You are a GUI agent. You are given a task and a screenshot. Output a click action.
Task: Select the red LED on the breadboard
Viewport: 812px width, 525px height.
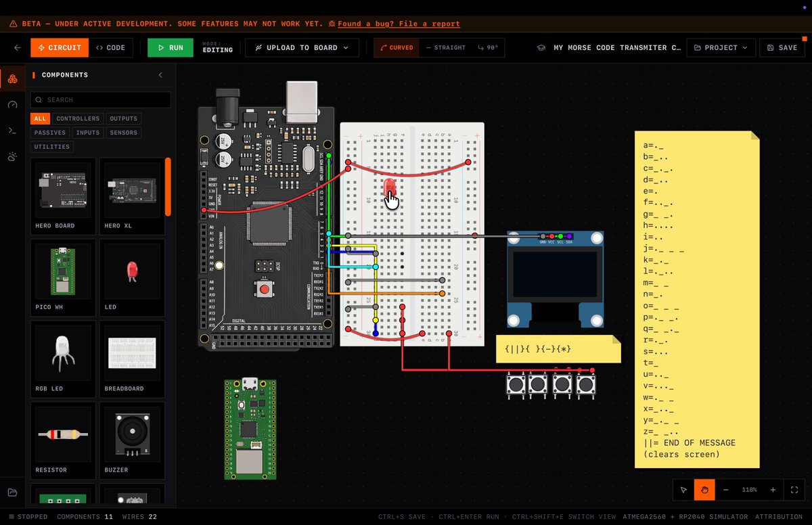coord(389,187)
